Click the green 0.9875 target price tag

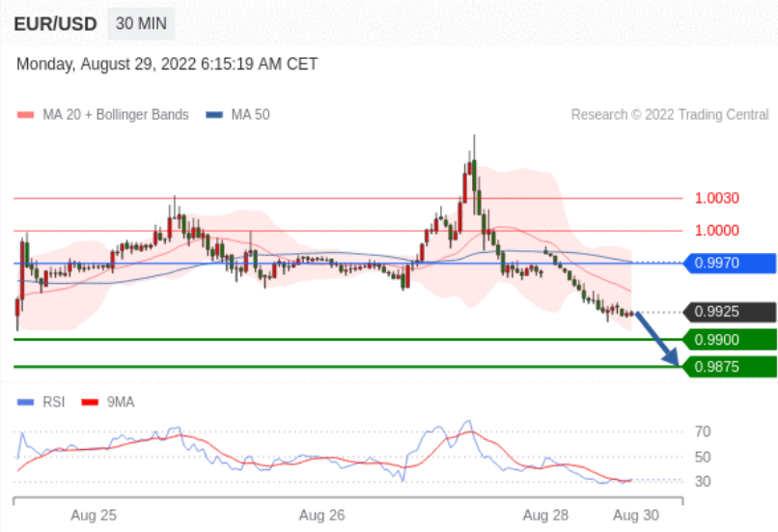(730, 367)
